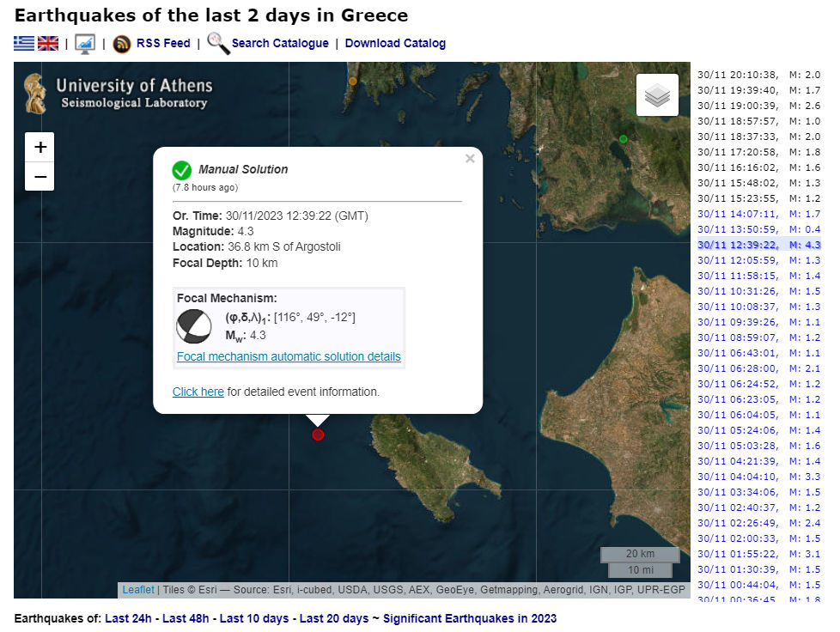Close the earthquake info popup
The width and height of the screenshot is (840, 632).
pos(470,159)
